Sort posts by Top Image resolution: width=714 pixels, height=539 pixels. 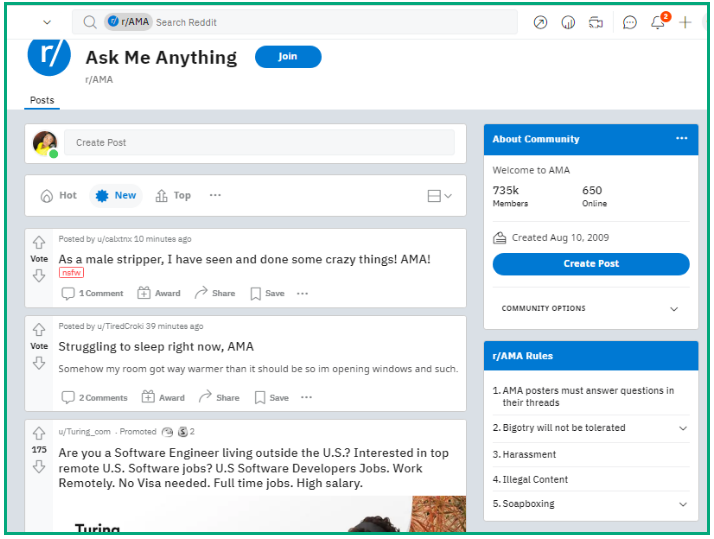click(173, 196)
